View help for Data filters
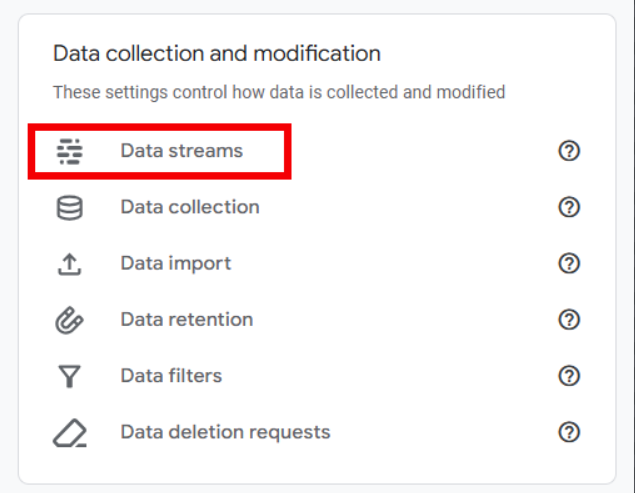Image resolution: width=635 pixels, height=493 pixels. point(569,376)
